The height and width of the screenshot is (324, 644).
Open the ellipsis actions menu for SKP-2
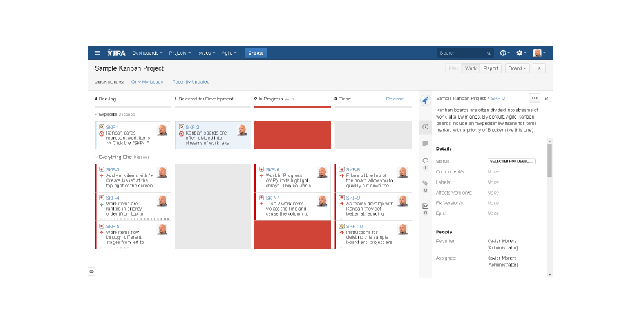coord(535,98)
